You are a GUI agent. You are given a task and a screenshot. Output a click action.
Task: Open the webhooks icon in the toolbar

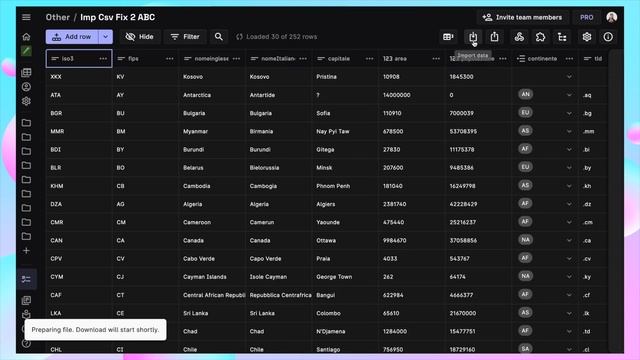(x=519, y=37)
